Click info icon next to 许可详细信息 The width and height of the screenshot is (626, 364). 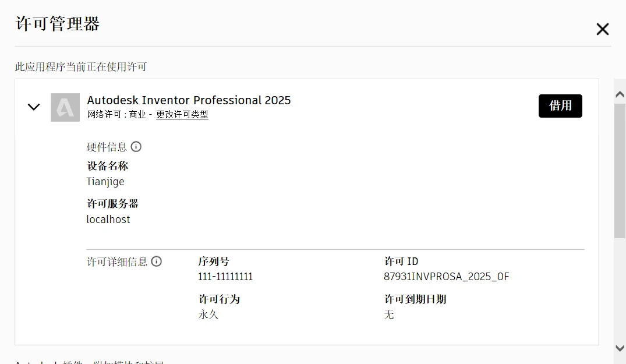click(157, 261)
